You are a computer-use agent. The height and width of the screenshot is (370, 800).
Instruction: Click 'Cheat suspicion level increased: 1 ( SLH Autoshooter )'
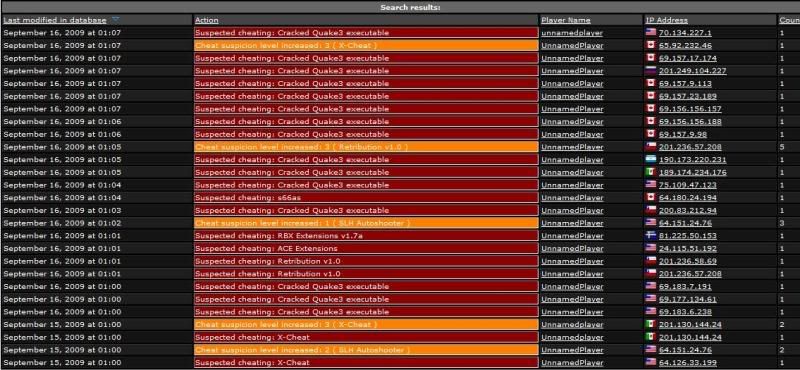pyautogui.click(x=366, y=223)
